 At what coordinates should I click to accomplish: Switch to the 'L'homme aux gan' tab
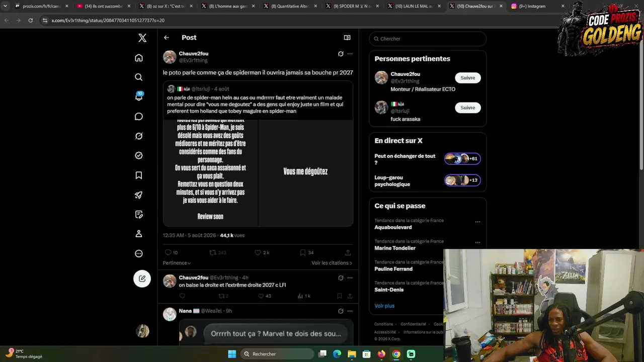[x=228, y=6]
